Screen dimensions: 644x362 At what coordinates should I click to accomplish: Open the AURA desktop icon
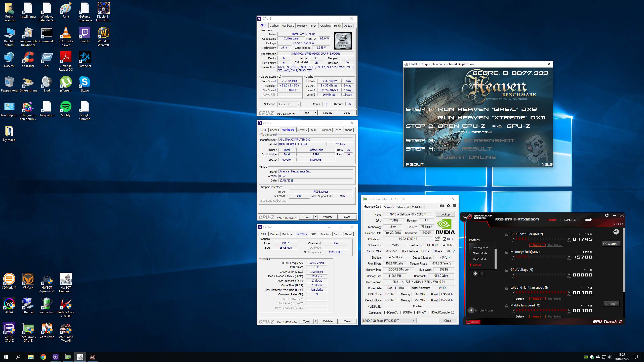pyautogui.click(x=9, y=306)
